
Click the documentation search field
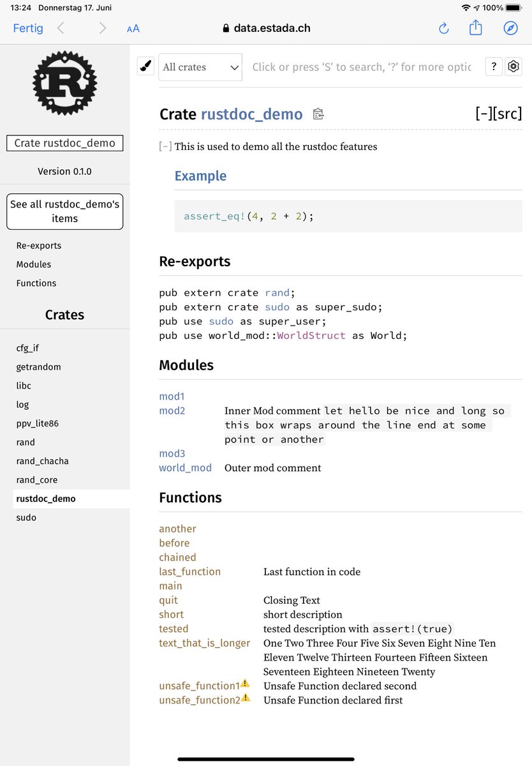[x=362, y=67]
